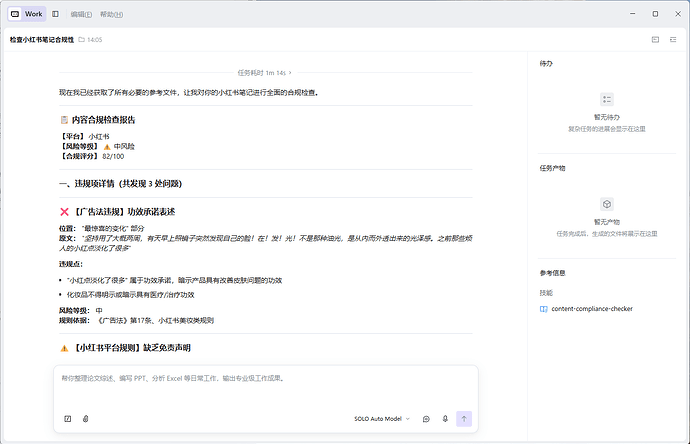The image size is (690, 444).
Task: Click the todo list icon above 暂无待办
Action: [607, 99]
